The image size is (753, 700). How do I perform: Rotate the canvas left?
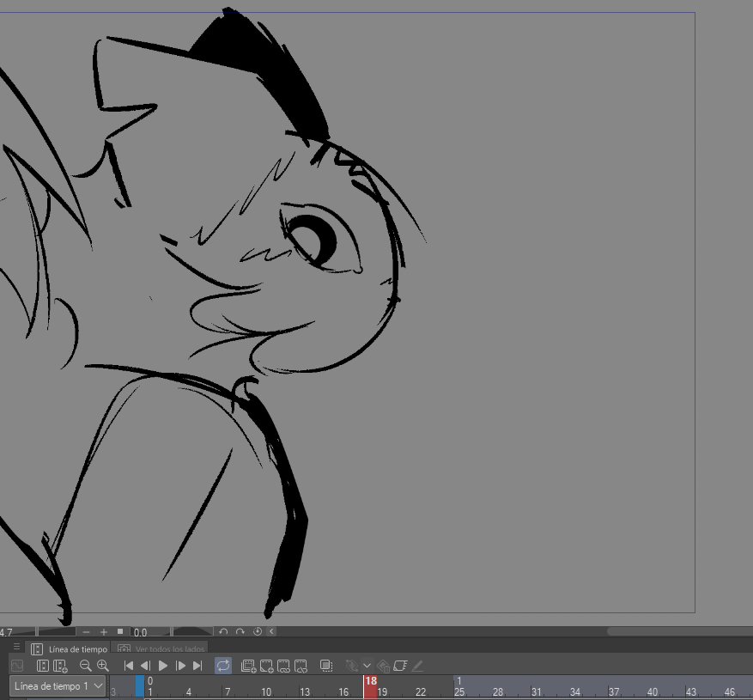coord(223,631)
